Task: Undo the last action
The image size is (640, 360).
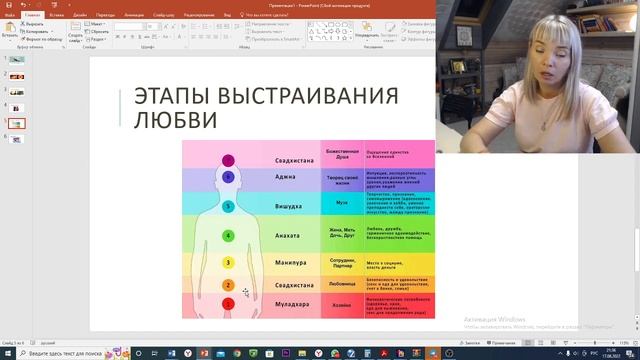Action: [x=24, y=5]
